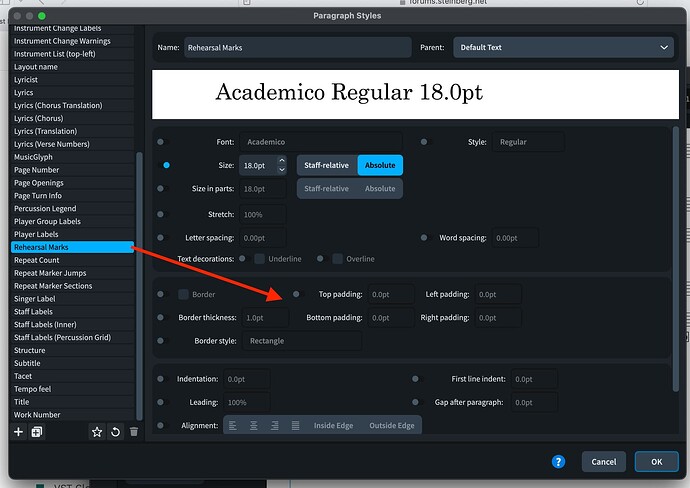Click the Border thickness value field
Screen dimensions: 690x488
[x=266, y=317]
